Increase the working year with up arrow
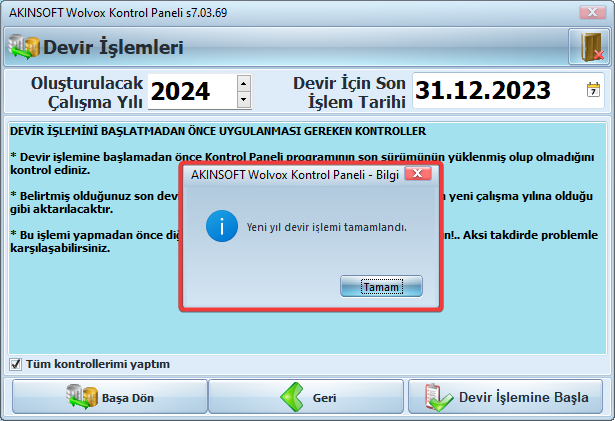 tap(244, 83)
